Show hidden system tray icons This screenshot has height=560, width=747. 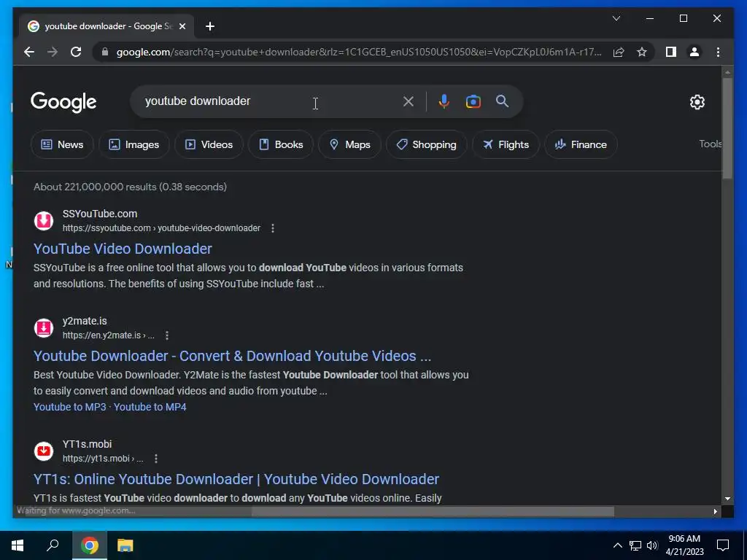(x=617, y=545)
